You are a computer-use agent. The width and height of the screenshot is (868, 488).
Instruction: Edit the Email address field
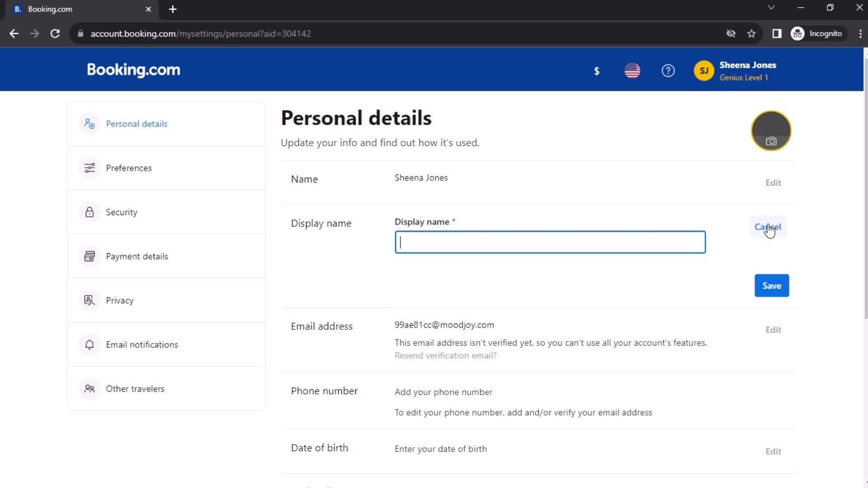773,329
